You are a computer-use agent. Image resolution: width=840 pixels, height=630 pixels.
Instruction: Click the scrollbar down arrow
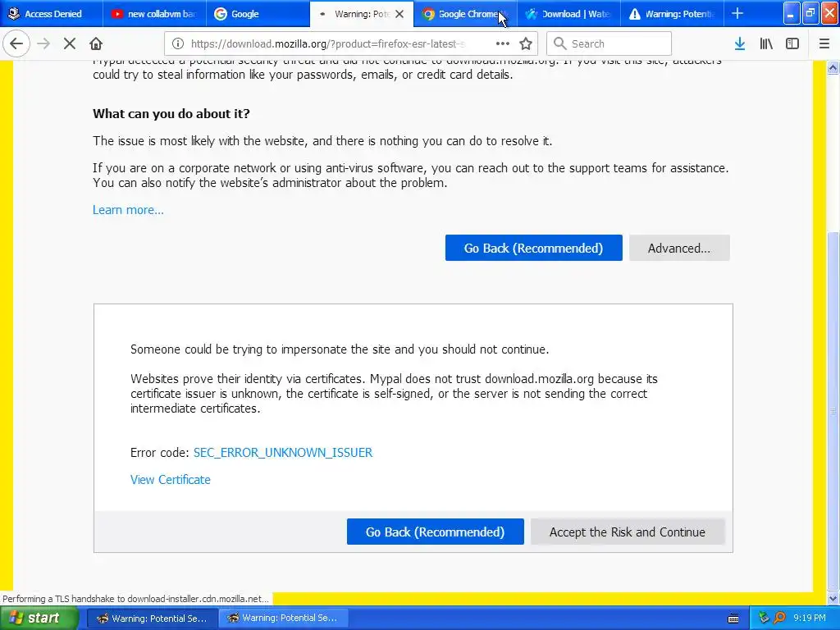(x=833, y=598)
